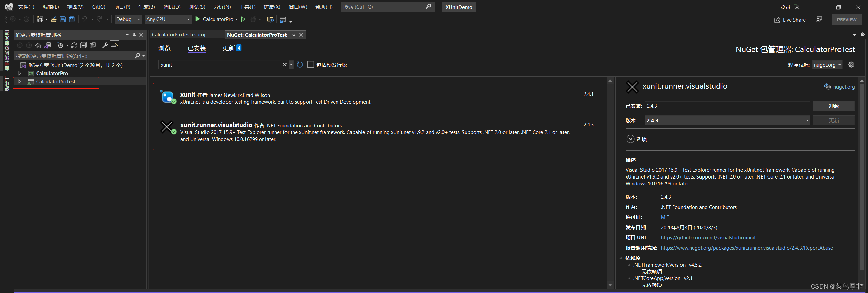Collapse all with the Solution Explorer minus icon
868x293 pixels.
(x=83, y=45)
